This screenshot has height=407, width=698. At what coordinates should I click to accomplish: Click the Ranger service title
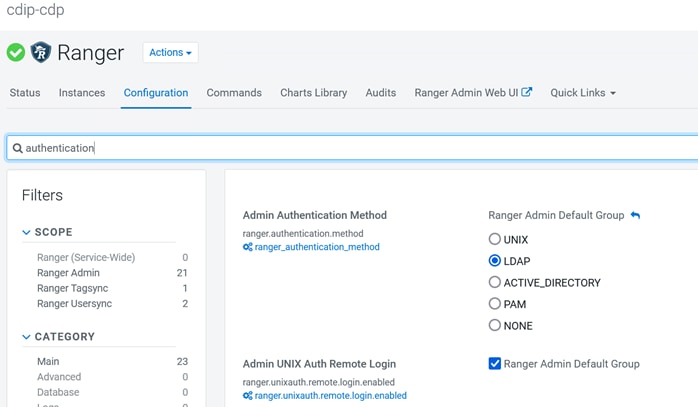pyautogui.click(x=91, y=53)
